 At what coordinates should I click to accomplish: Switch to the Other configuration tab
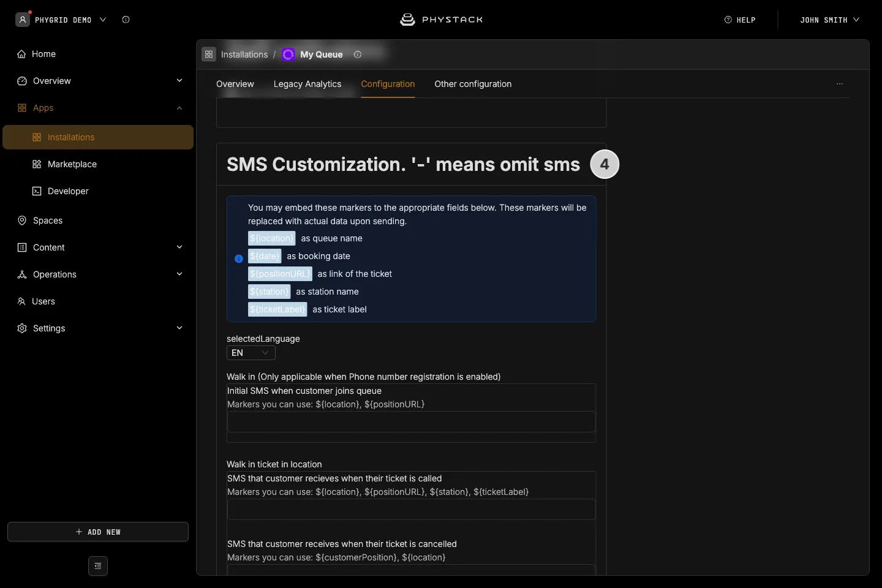(x=473, y=84)
